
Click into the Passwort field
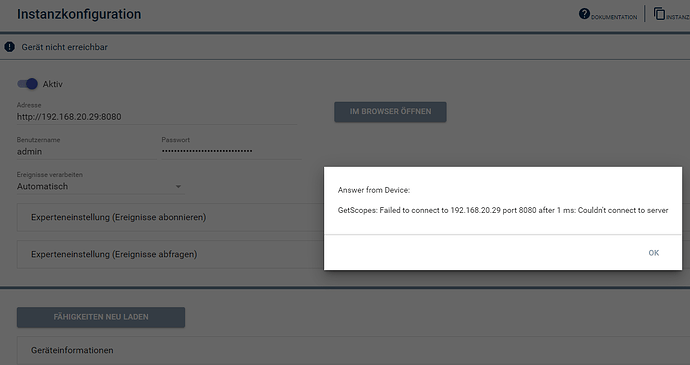[x=231, y=151]
